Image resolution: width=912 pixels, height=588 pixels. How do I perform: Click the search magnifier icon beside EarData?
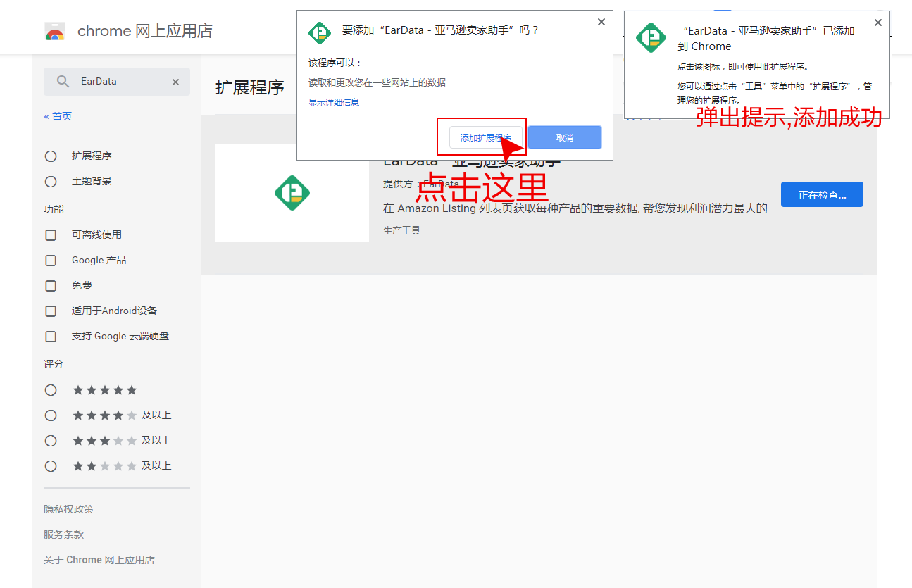63,82
